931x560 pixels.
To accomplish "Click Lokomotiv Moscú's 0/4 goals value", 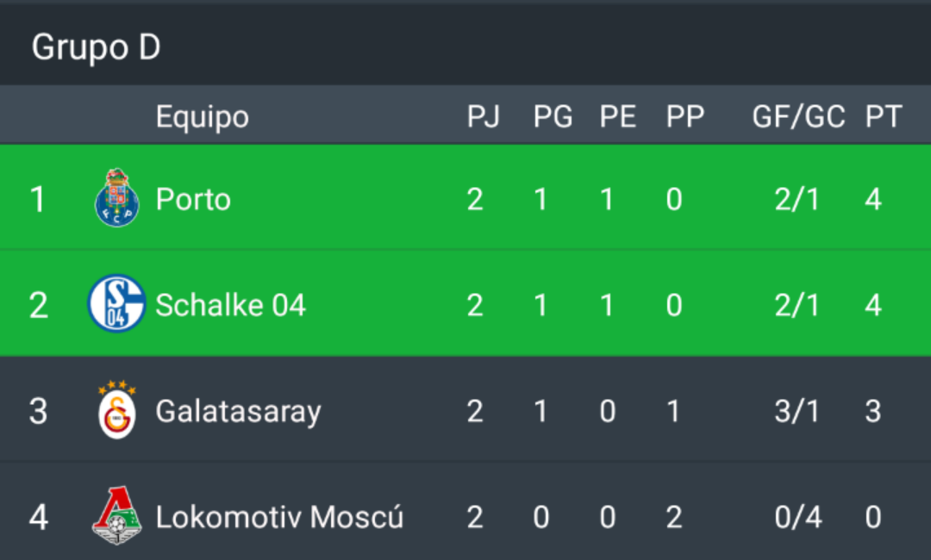I will [798, 517].
